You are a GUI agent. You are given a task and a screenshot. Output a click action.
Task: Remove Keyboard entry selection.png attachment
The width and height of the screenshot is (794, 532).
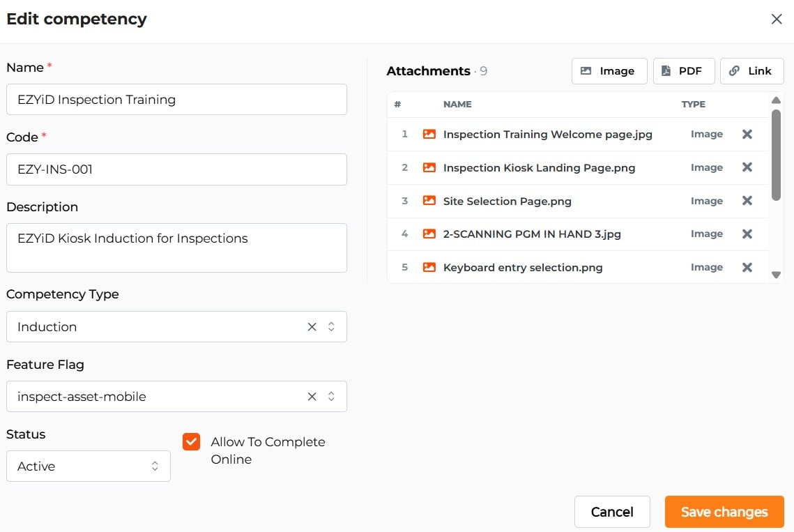(747, 268)
